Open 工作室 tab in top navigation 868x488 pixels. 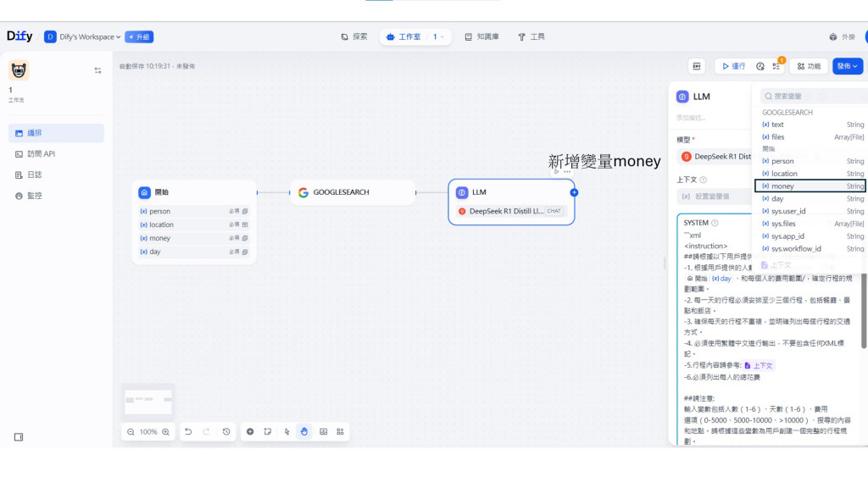pyautogui.click(x=404, y=36)
